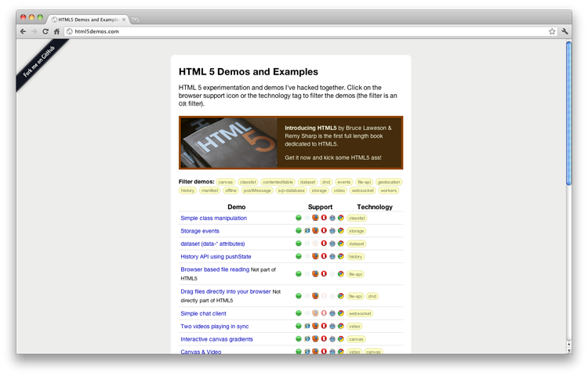Filter by the workers tag
Viewport: 588px width, 376px height.
pyautogui.click(x=389, y=190)
